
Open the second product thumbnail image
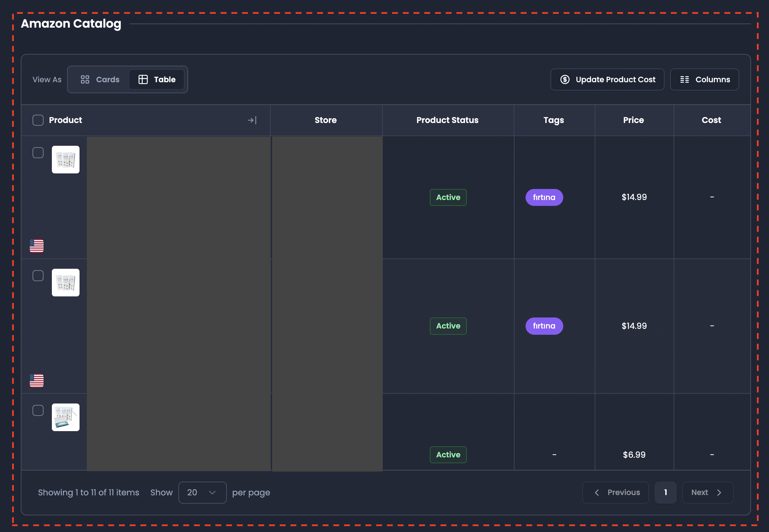pos(66,283)
